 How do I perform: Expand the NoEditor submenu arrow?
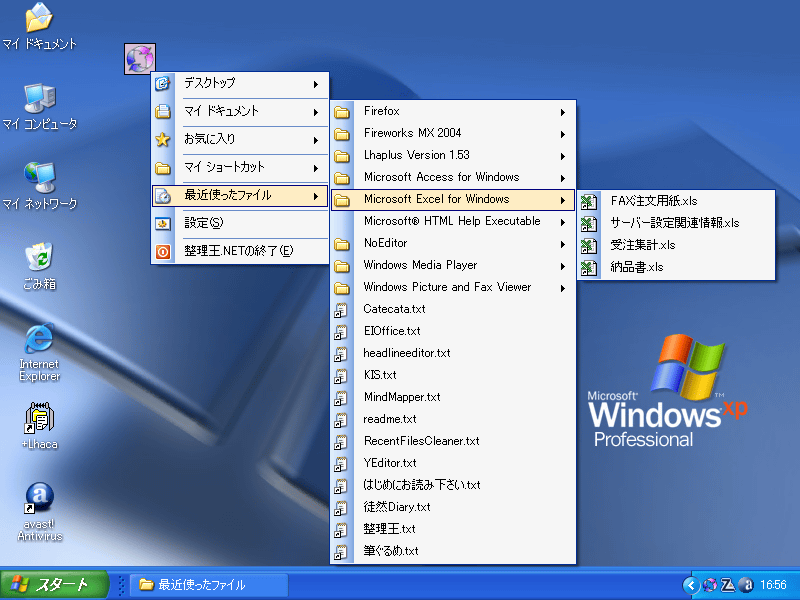pos(563,245)
